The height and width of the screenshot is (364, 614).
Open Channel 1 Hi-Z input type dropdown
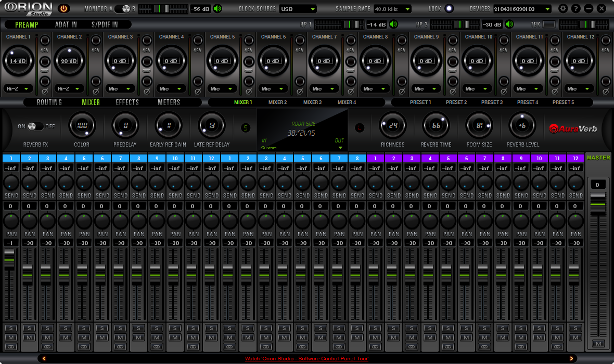point(18,89)
